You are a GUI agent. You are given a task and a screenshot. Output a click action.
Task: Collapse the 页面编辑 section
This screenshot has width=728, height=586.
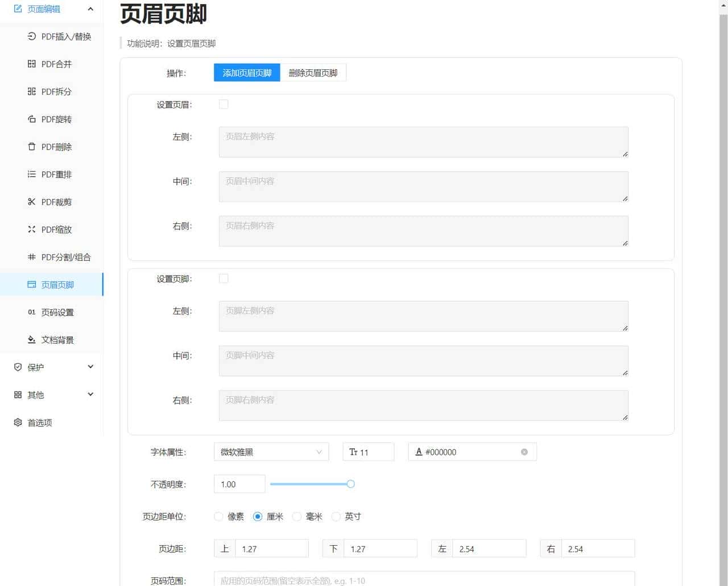(x=90, y=9)
